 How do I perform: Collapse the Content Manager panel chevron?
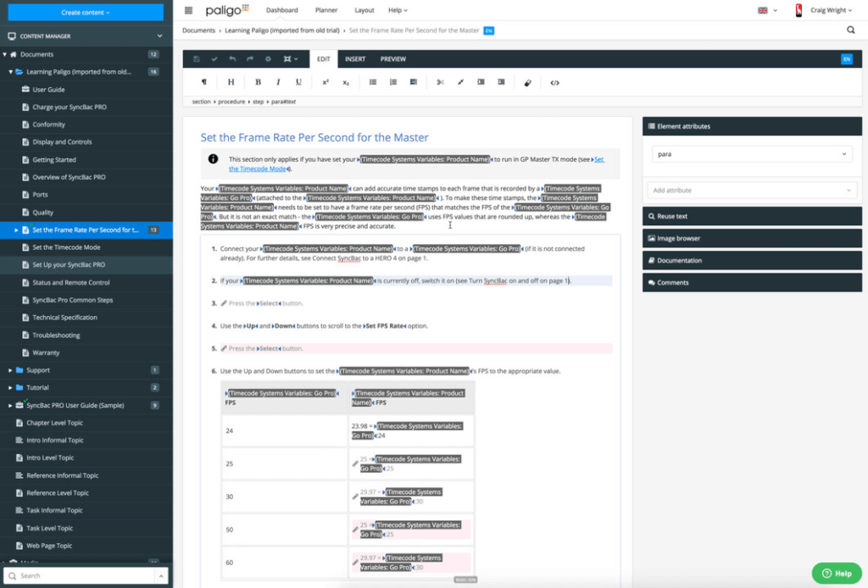[x=160, y=36]
